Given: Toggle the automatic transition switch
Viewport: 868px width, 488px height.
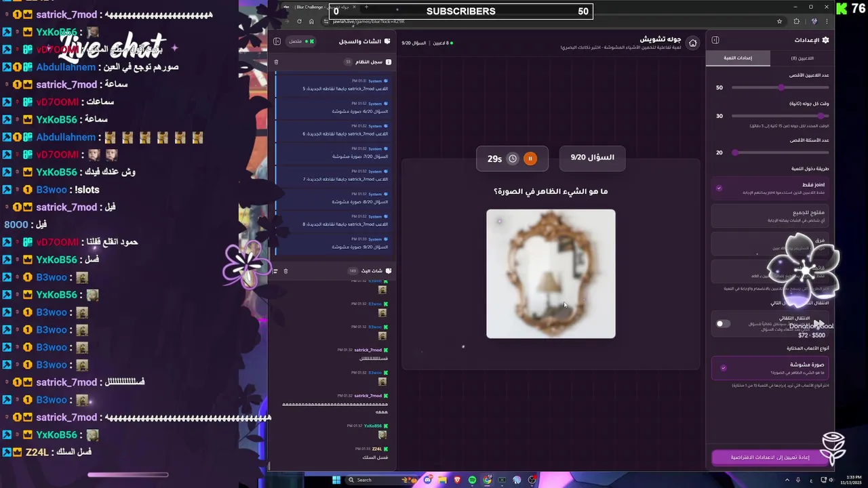Looking at the screenshot, I should (723, 324).
